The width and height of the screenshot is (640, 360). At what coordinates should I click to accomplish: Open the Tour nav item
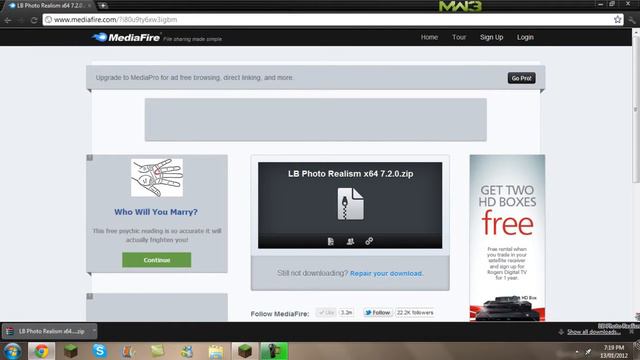[x=459, y=37]
